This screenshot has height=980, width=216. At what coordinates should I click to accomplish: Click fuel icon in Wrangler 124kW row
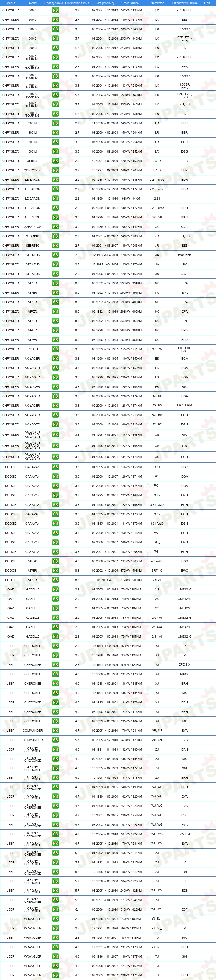click(56, 966)
